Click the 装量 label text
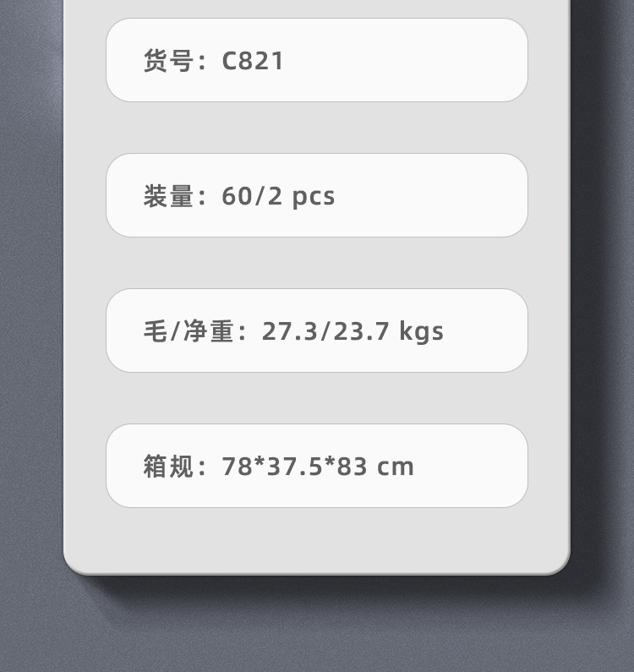This screenshot has width=634, height=672. 168,196
